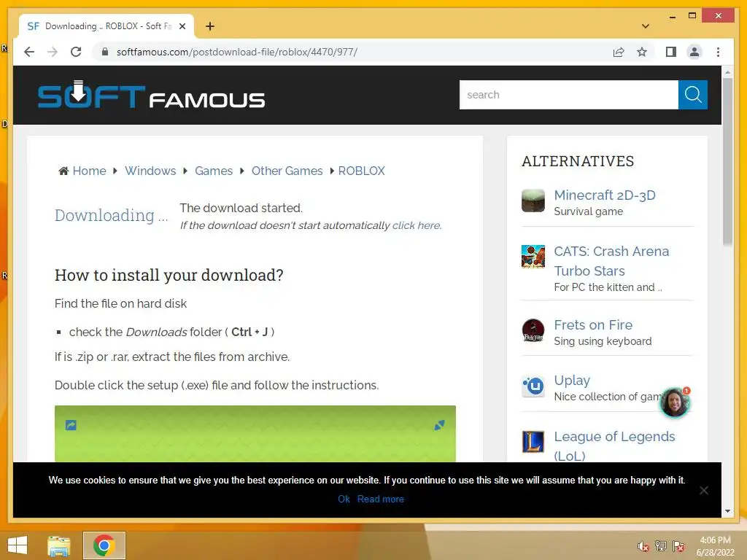The image size is (747, 560).
Task: Click the 'click here' download link
Action: [417, 225]
